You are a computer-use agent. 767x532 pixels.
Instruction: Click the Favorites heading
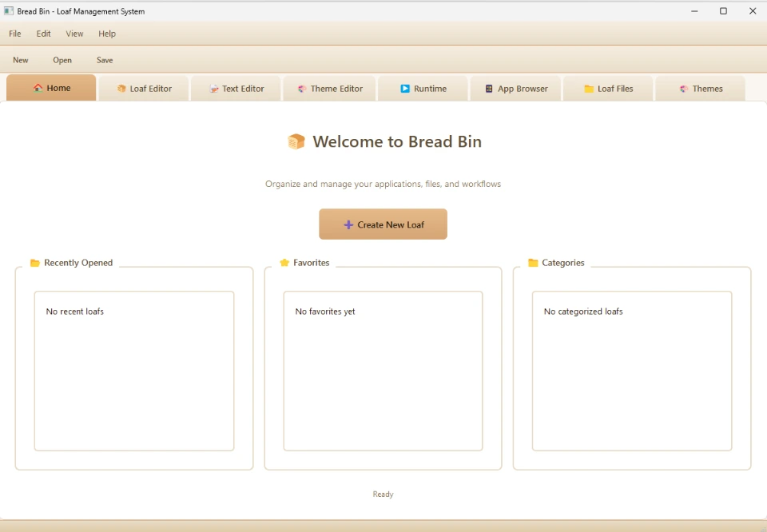pyautogui.click(x=312, y=263)
